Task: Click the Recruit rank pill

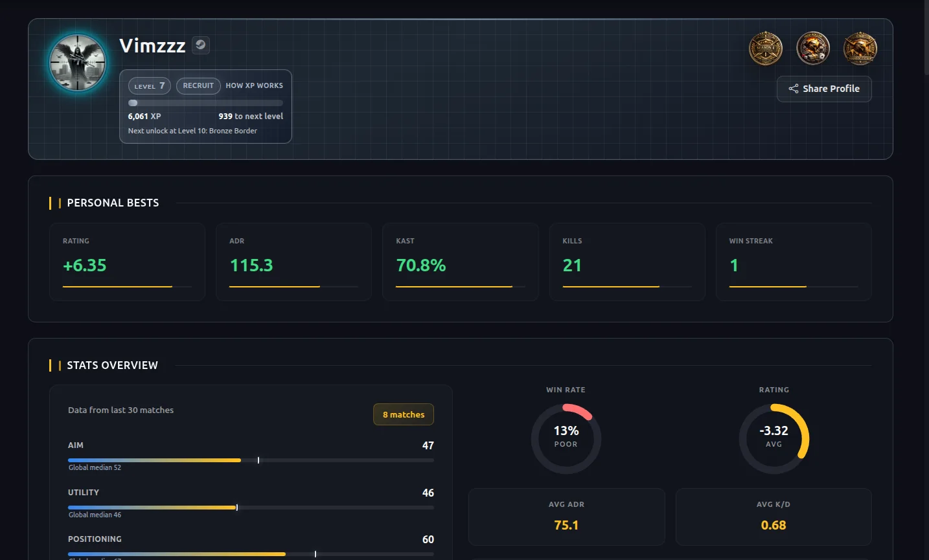Action: (x=198, y=85)
